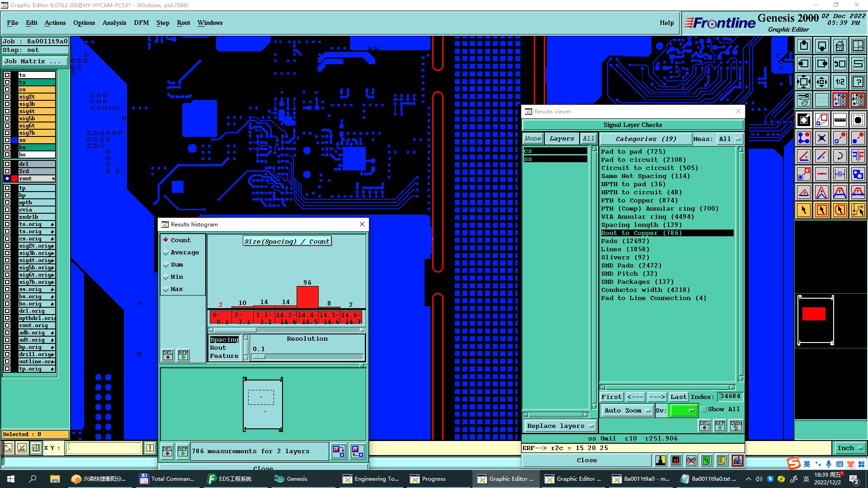
Task: Click the rotate feature tool icon
Action: [840, 156]
